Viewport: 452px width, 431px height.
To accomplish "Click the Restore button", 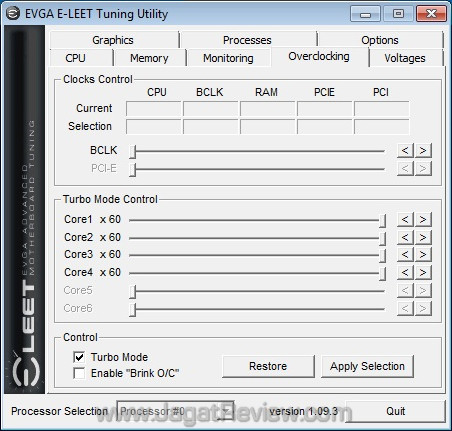I will click(x=268, y=366).
